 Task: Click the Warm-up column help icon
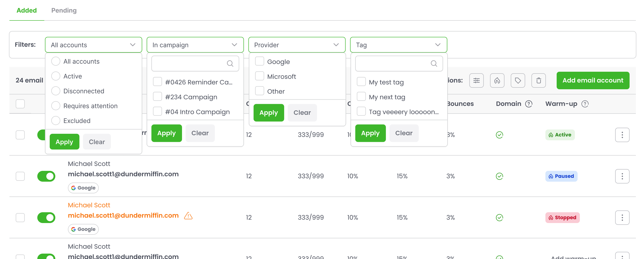[585, 104]
